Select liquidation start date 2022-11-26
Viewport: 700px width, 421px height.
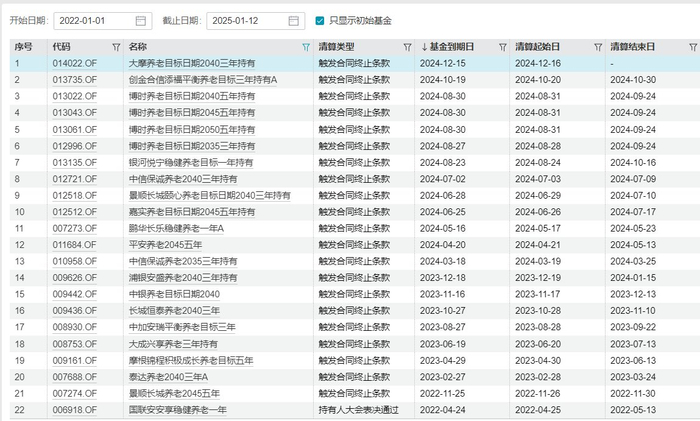tap(538, 394)
